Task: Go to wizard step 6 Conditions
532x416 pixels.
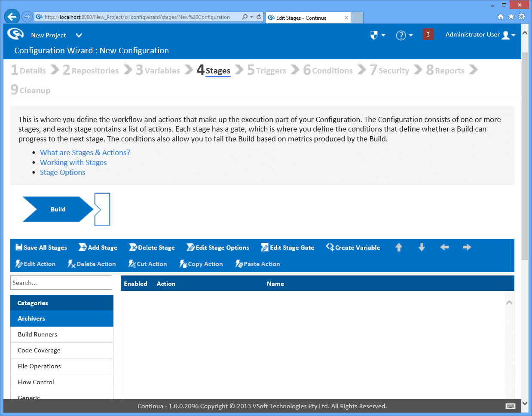Action: point(328,70)
